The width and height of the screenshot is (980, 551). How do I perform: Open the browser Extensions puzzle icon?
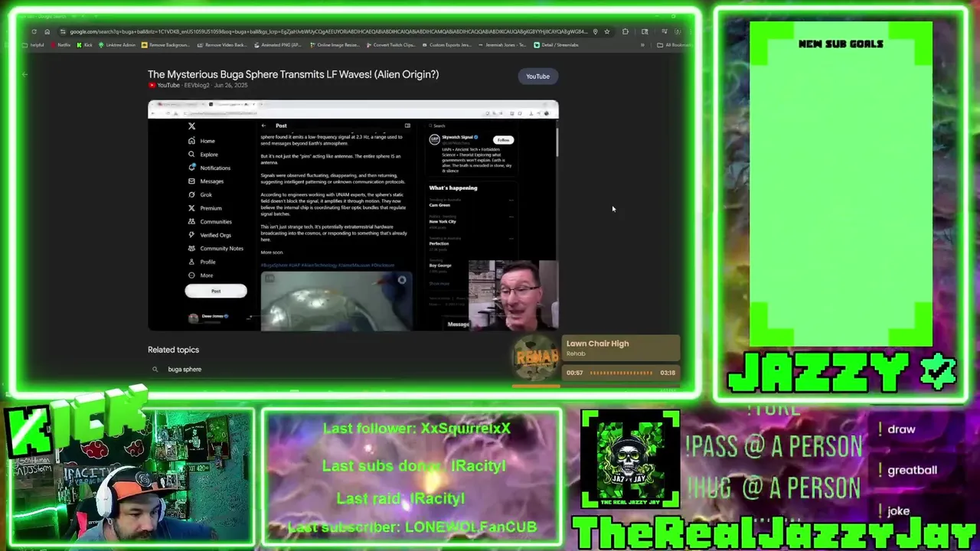click(626, 31)
